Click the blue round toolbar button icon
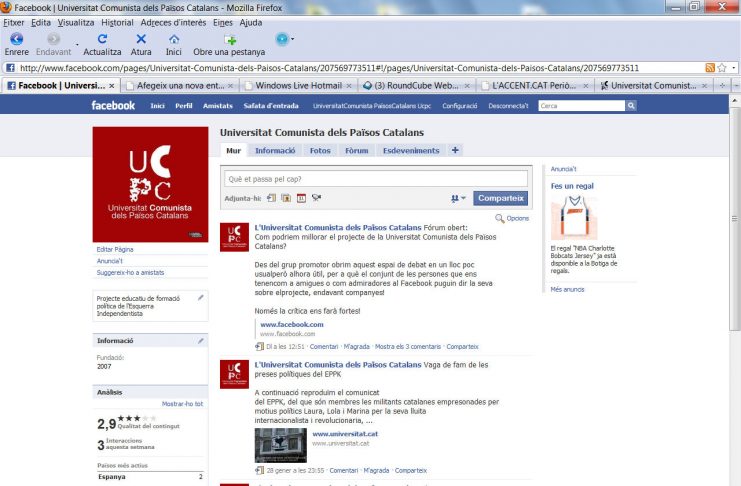This screenshot has height=486, width=741. coord(282,39)
